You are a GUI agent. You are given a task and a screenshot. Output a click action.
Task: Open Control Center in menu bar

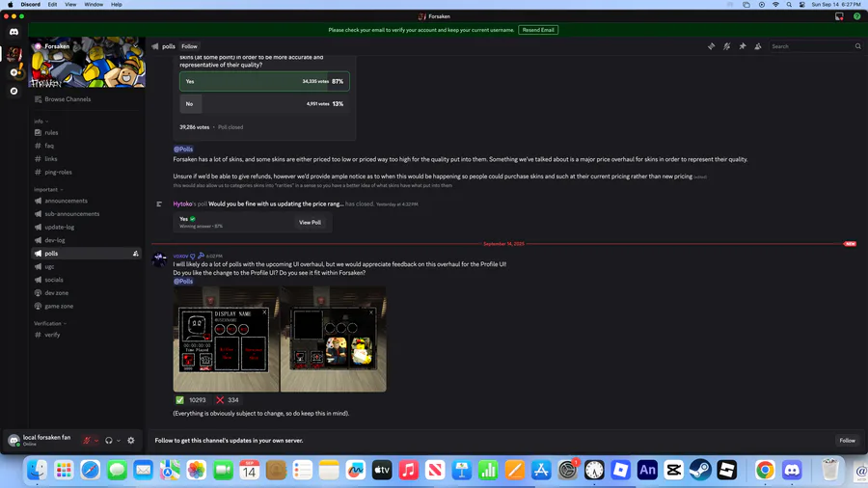802,5
